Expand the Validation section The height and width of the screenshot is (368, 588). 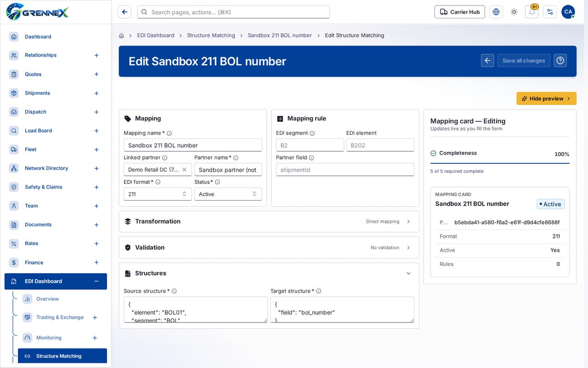click(x=269, y=247)
